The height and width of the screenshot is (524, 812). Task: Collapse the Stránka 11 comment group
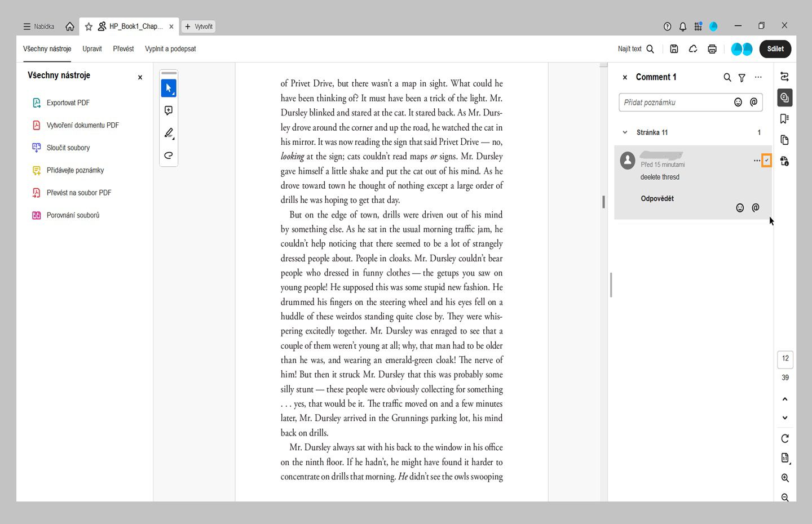point(625,132)
